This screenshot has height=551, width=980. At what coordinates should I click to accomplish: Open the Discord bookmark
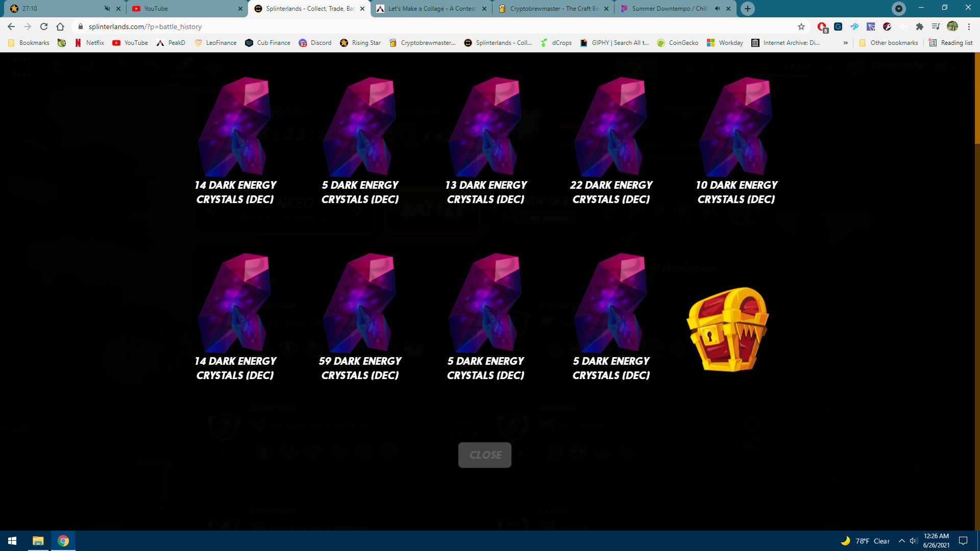(x=315, y=43)
